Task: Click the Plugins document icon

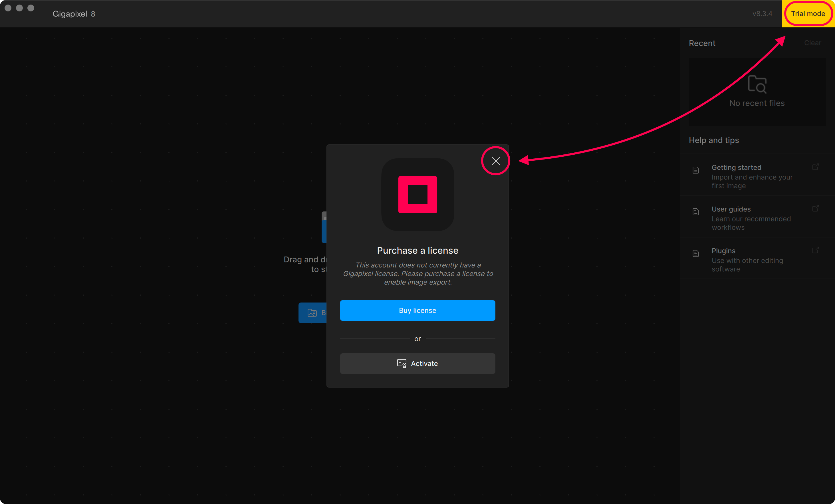Action: click(696, 253)
